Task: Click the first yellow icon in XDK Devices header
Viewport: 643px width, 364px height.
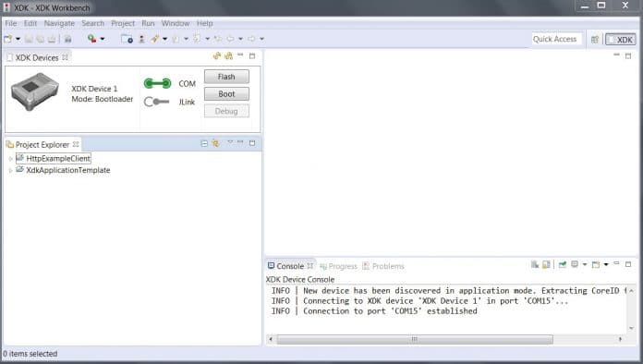Action: click(x=217, y=55)
